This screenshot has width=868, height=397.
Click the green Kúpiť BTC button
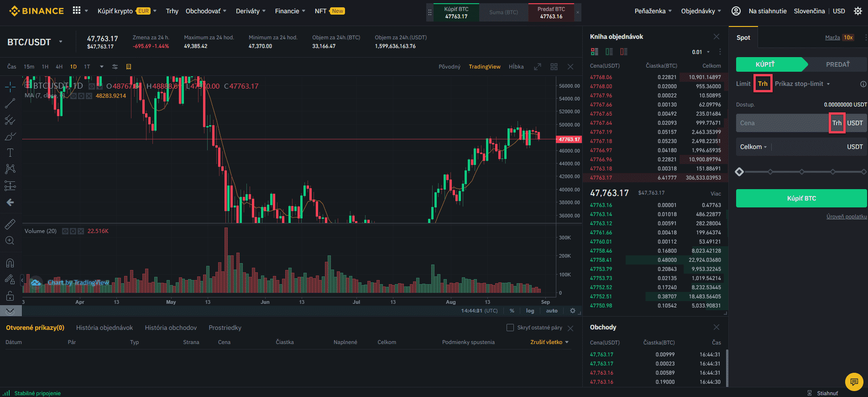click(x=801, y=198)
